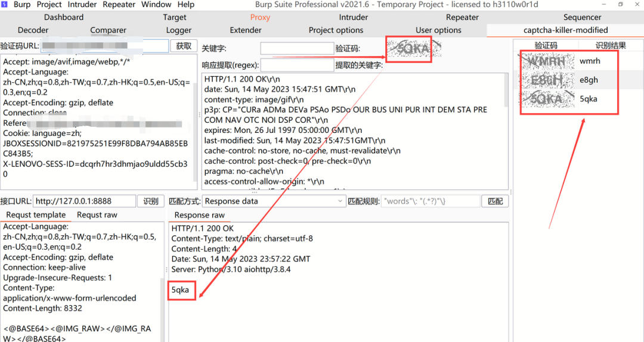Viewport: 644px width, 342px height.
Task: Switch to the Project options tab
Action: pyautogui.click(x=336, y=30)
